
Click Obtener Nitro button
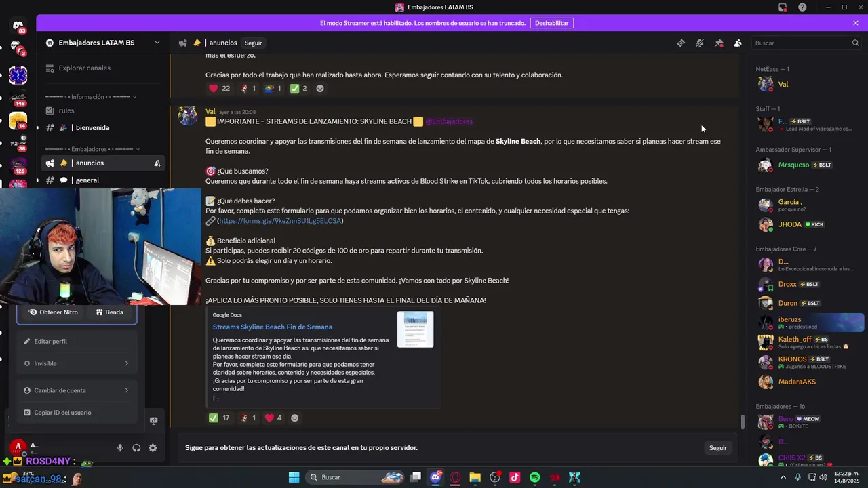54,312
